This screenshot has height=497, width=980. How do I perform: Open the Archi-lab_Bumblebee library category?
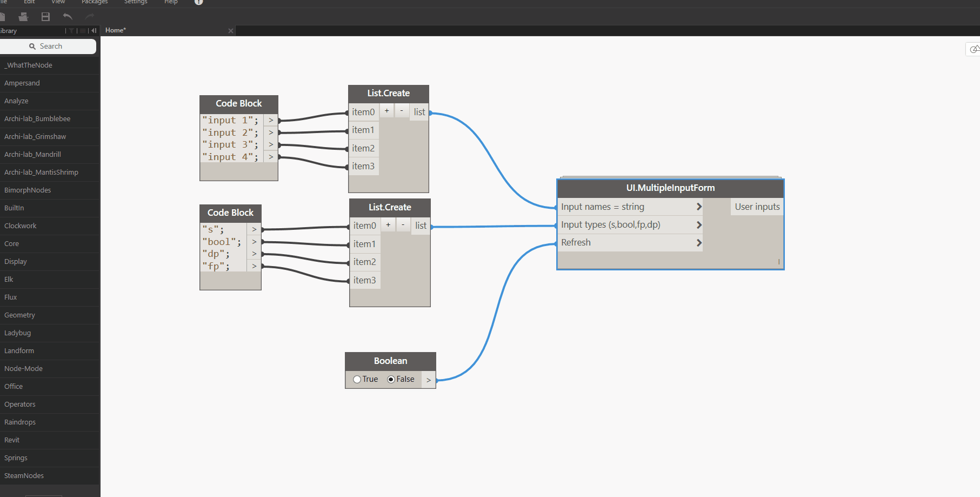click(x=37, y=118)
